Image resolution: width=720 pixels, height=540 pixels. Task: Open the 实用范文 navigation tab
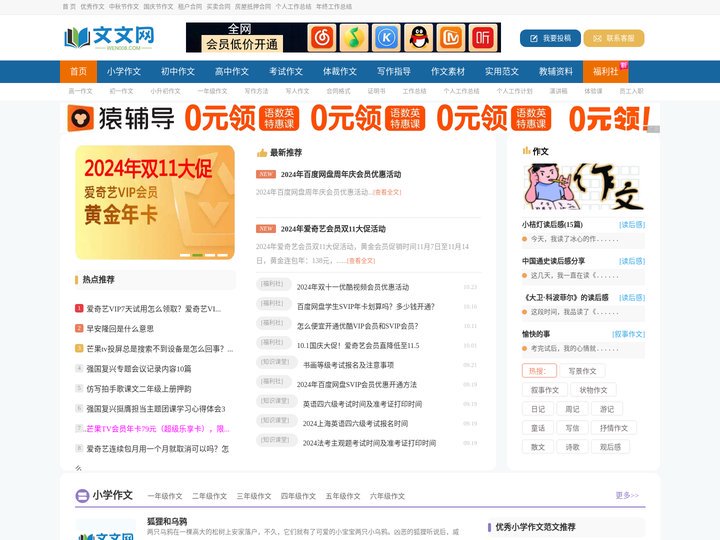click(x=502, y=71)
